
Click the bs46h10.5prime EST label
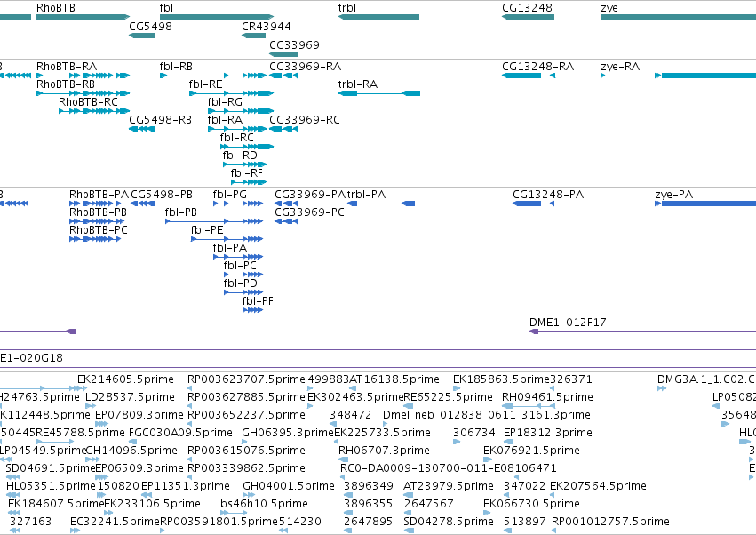click(264, 504)
